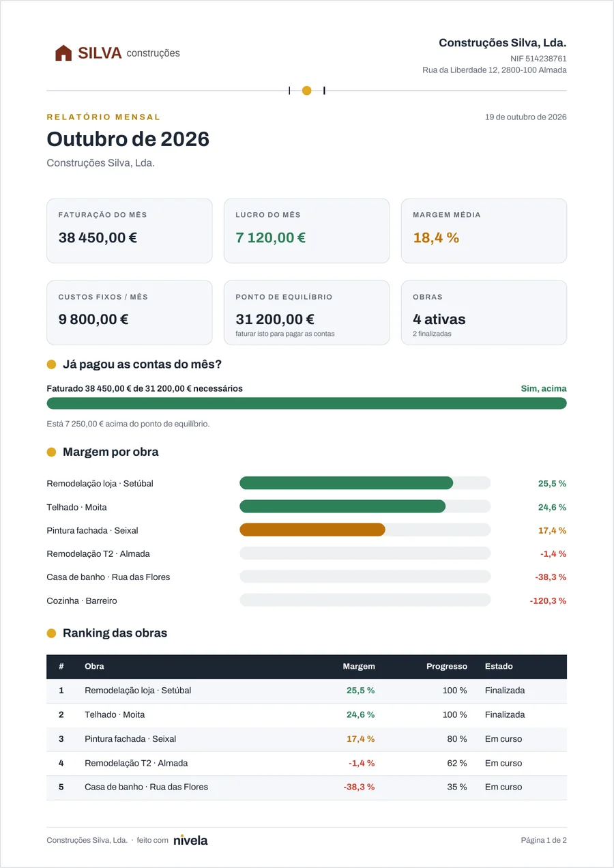Click the 'Faturação do mês' card
The image size is (614, 868).
tap(130, 231)
